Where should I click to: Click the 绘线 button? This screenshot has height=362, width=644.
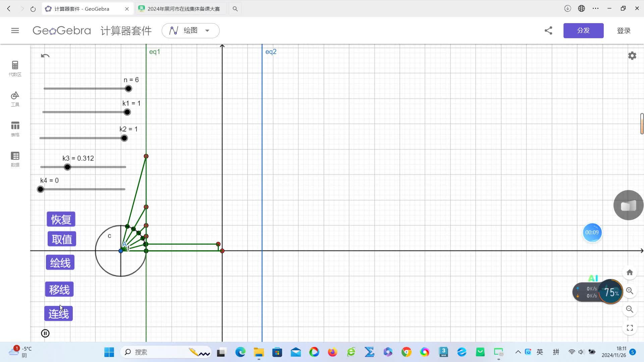(60, 262)
